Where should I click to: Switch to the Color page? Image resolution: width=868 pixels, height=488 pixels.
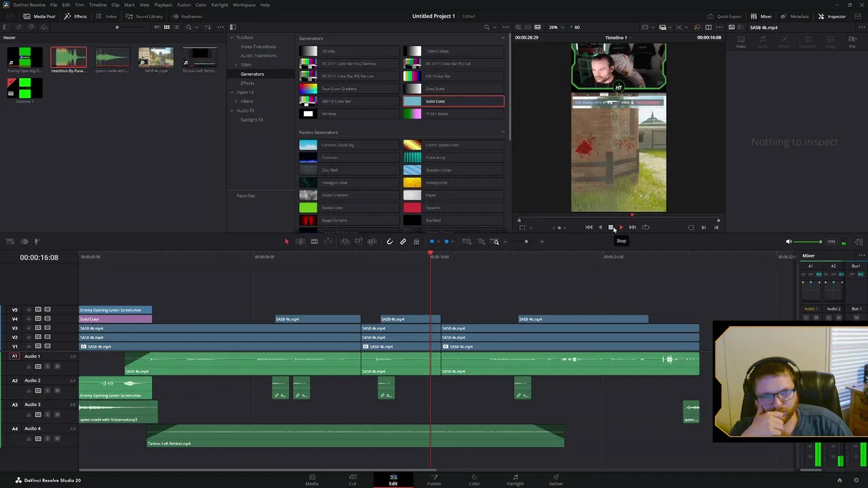(x=475, y=480)
